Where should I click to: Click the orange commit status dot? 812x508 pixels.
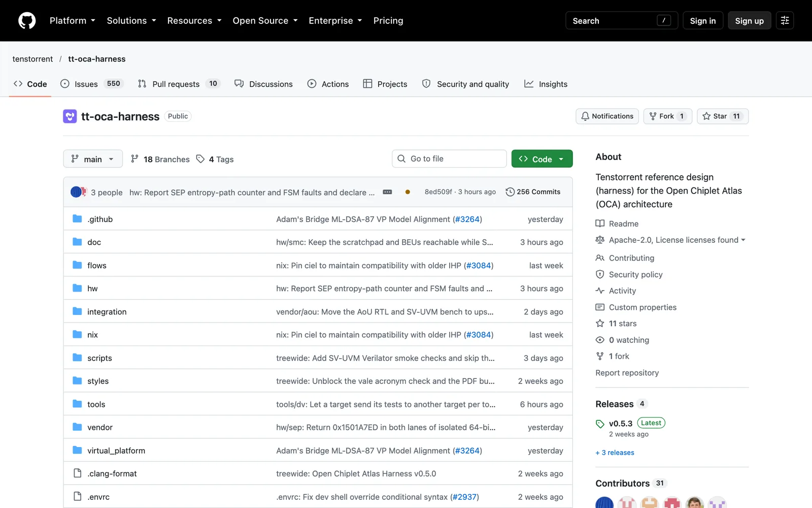pos(408,192)
